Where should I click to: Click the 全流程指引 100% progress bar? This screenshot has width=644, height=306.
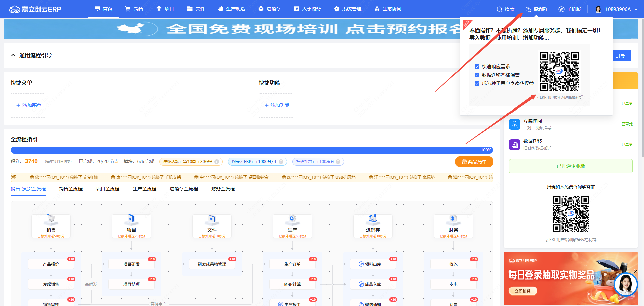(252, 150)
